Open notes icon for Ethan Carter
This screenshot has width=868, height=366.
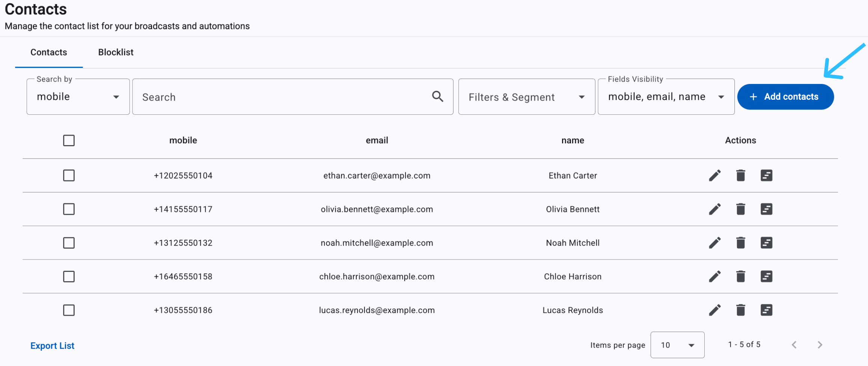pos(766,175)
